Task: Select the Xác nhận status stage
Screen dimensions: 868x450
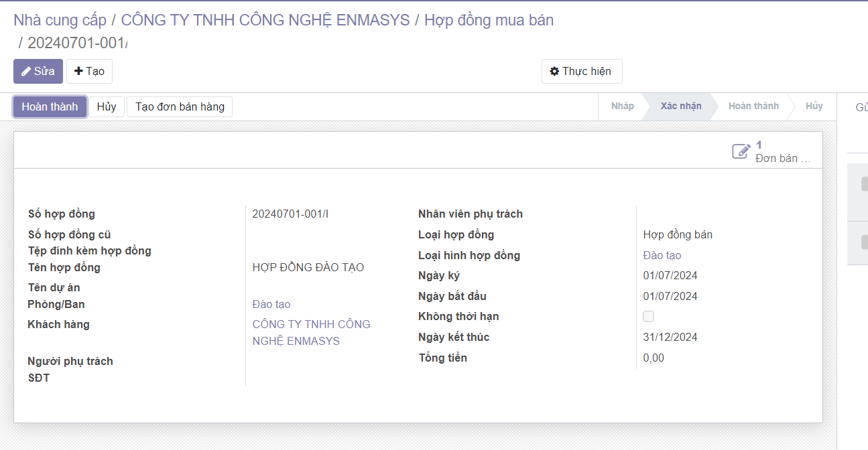Action: pos(680,106)
